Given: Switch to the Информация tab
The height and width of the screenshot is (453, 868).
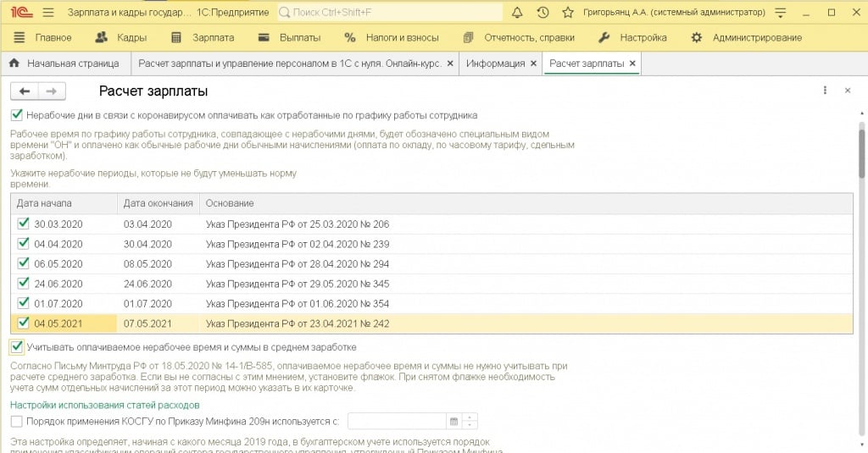Looking at the screenshot, I should pos(495,64).
